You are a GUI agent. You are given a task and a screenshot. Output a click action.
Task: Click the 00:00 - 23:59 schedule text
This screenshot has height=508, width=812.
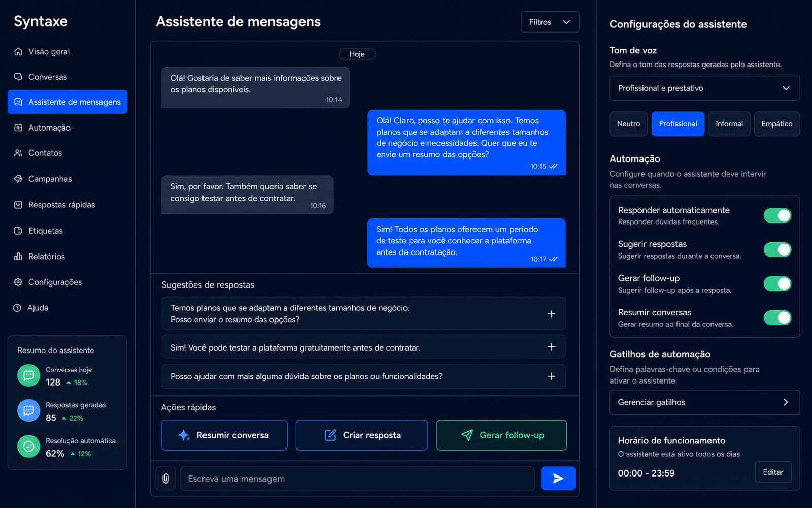[x=646, y=473]
